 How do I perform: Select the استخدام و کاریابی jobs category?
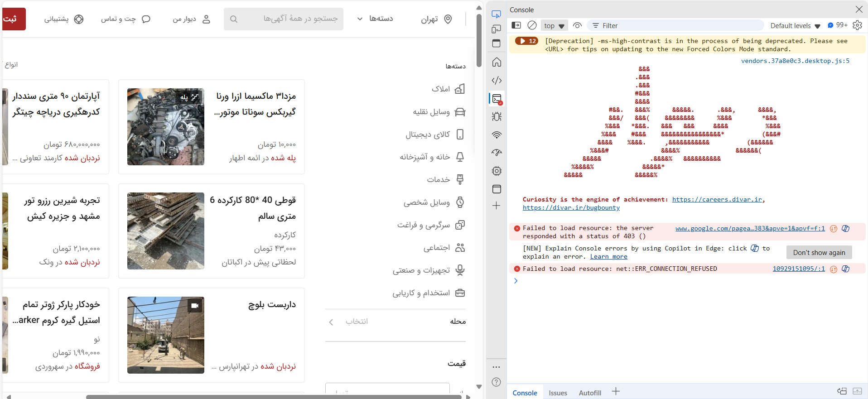pos(429,293)
